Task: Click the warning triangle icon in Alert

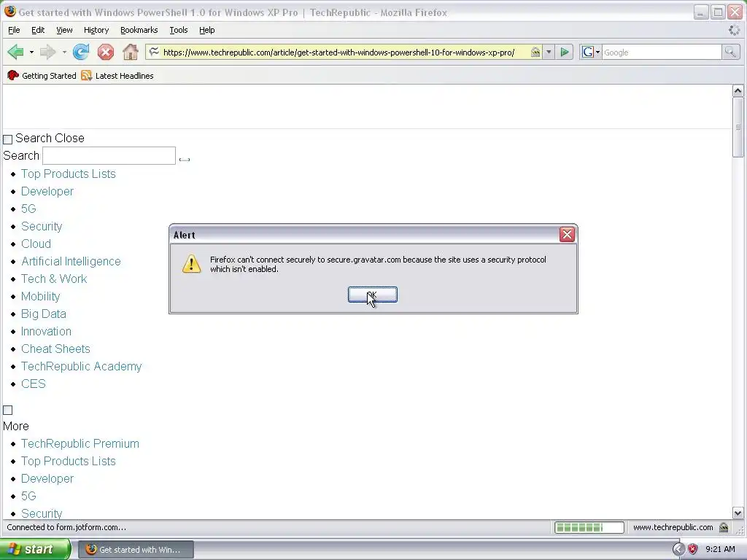Action: [192, 263]
